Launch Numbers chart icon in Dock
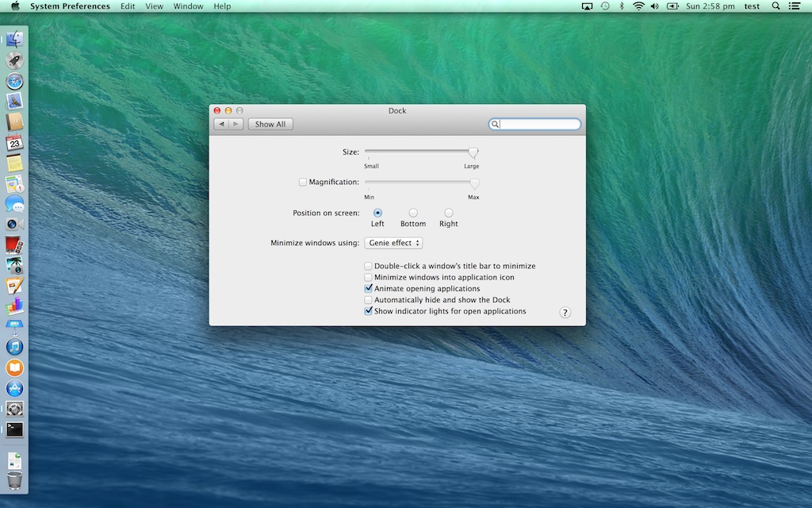This screenshot has height=508, width=812. (14, 306)
